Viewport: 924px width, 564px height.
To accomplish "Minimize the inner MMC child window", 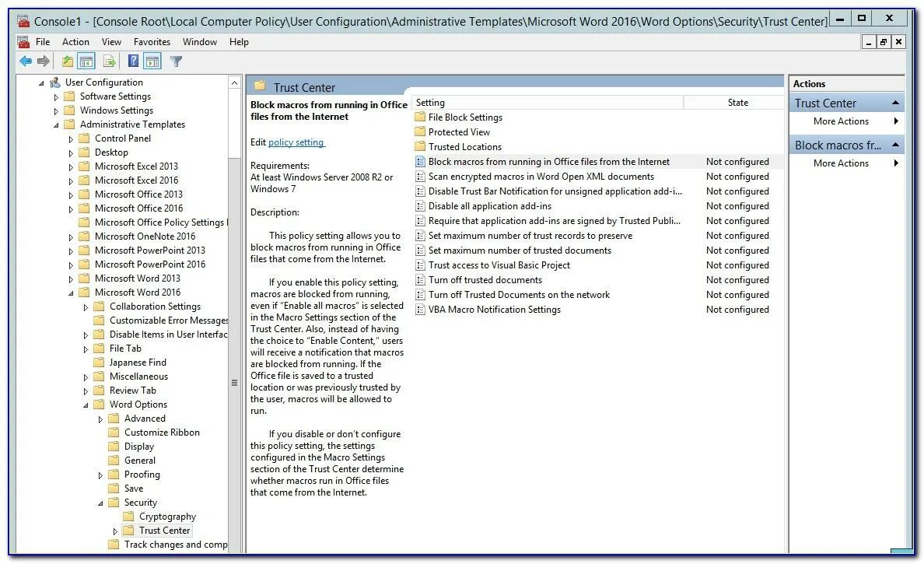I will click(868, 42).
